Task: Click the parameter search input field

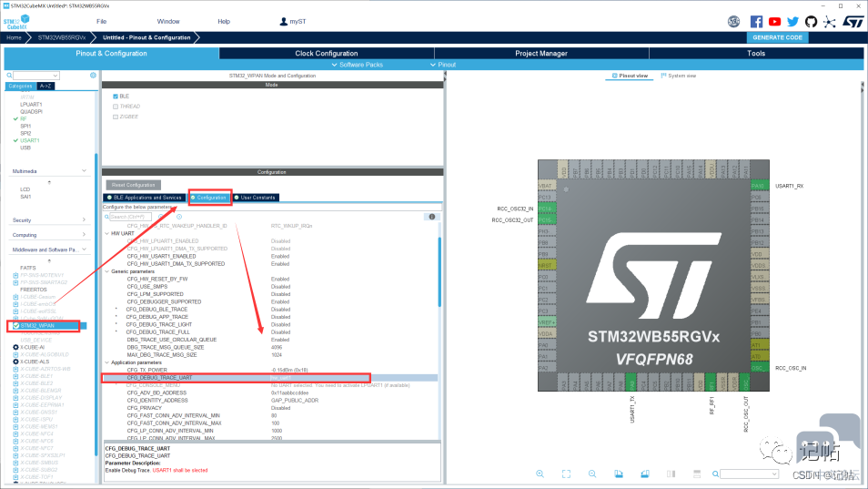Action: (x=130, y=217)
